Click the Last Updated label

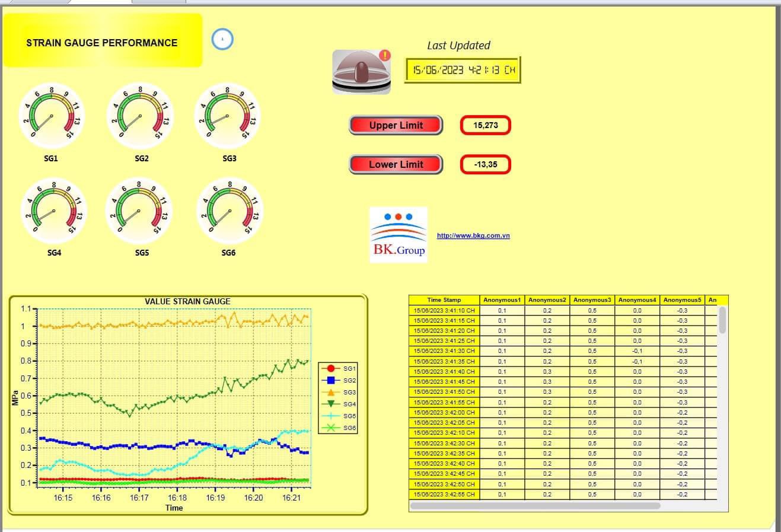pos(458,46)
